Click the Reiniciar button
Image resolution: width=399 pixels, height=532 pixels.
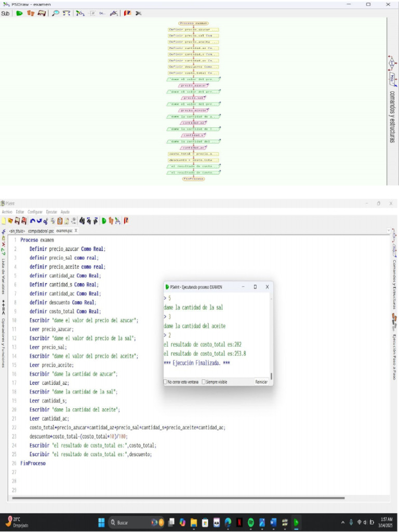click(261, 382)
